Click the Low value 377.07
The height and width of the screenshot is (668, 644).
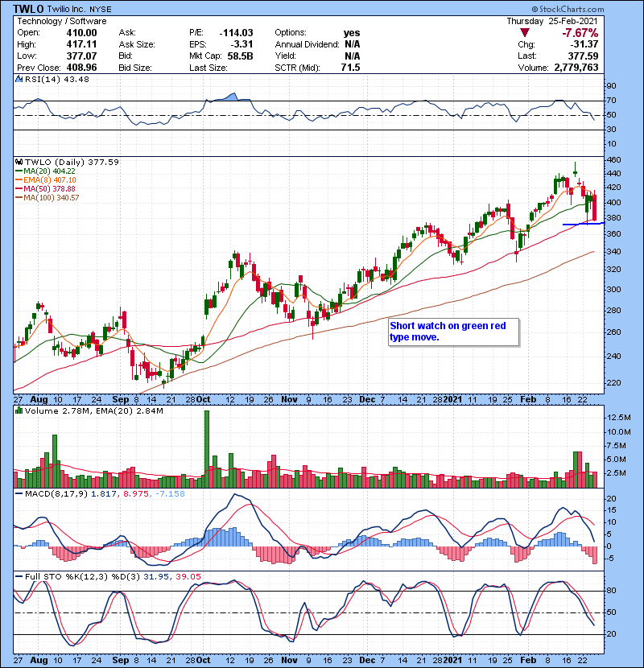(81, 56)
